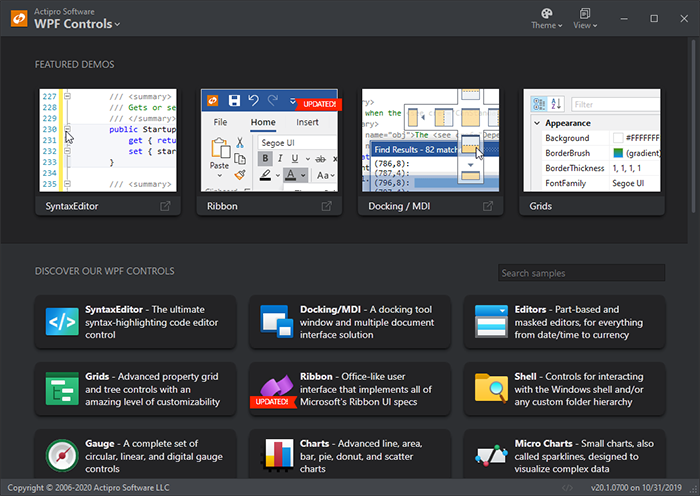Screen dimensions: 700x496
Task: Select the SyntaxEditor code brackets icon
Action: pos(62,321)
